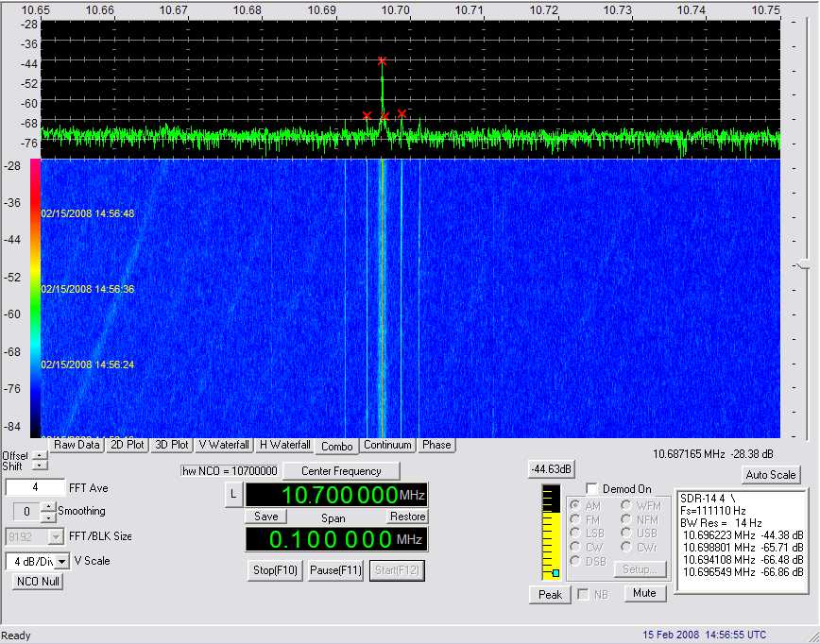820x644 pixels.
Task: Select the DSB radio button
Action: 575,561
